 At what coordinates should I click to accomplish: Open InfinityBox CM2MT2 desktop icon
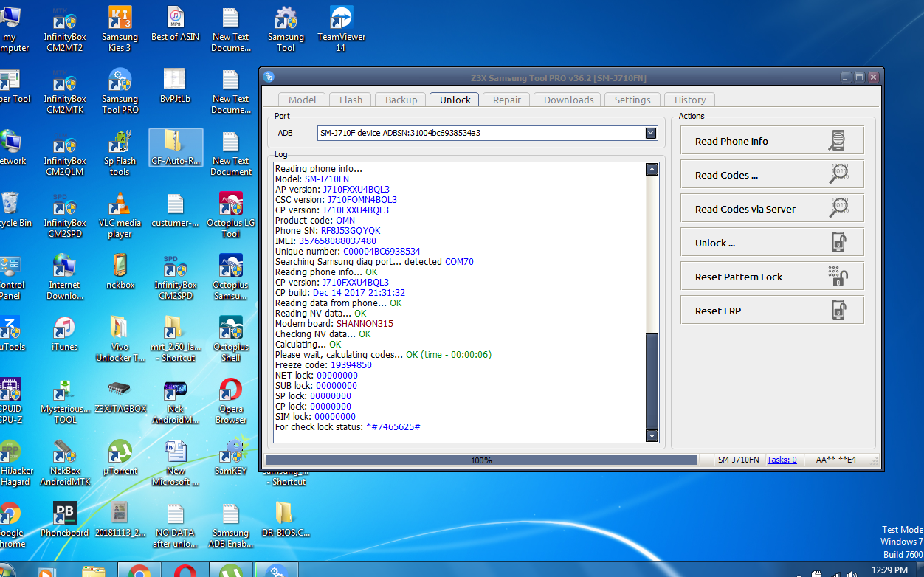point(64,30)
